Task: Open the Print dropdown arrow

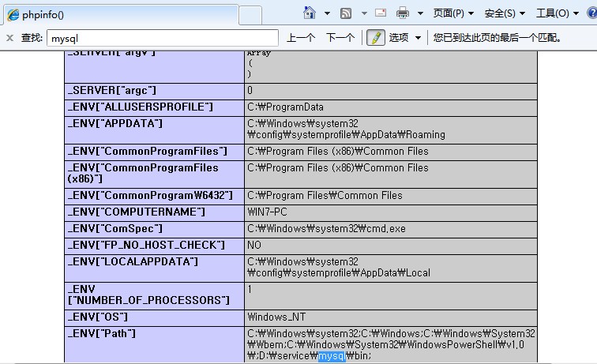Action: click(x=420, y=13)
